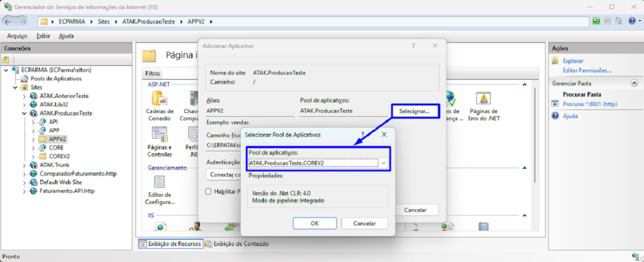
Task: Open Páginas de Erro do .NET icon
Action: coord(483,99)
